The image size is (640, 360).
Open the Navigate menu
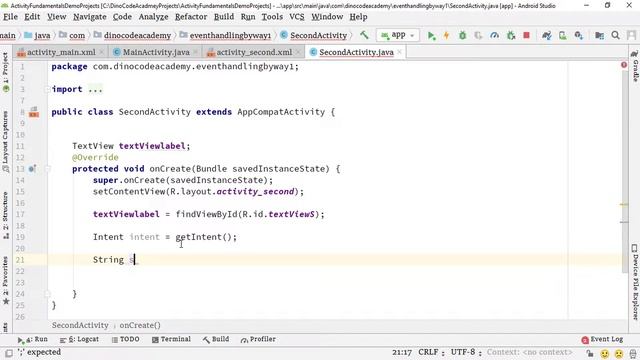pyautogui.click(x=90, y=17)
